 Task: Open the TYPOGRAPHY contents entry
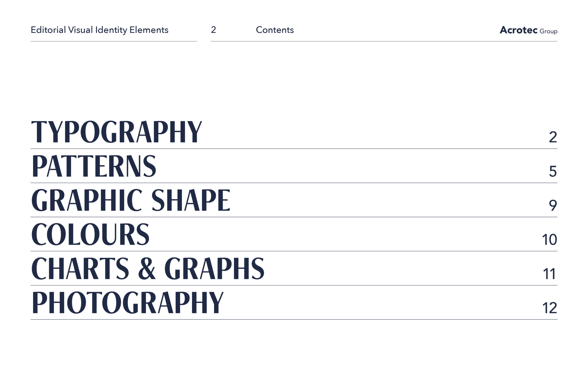[x=116, y=132]
